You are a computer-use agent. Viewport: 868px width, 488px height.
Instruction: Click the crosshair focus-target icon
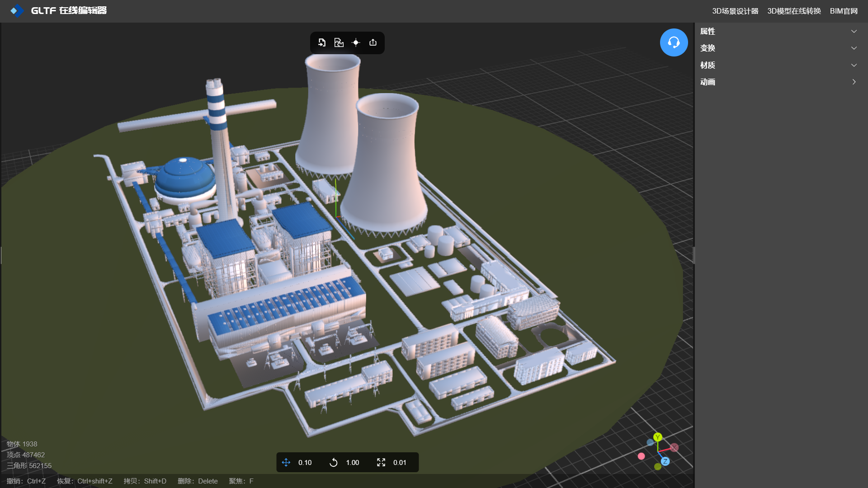(x=356, y=42)
